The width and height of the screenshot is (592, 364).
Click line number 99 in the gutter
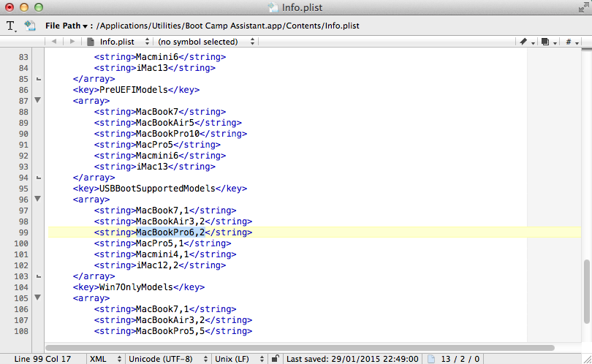(x=23, y=232)
